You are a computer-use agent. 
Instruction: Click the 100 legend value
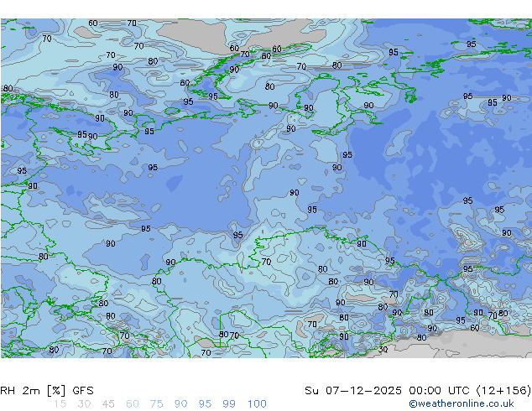tap(257, 404)
